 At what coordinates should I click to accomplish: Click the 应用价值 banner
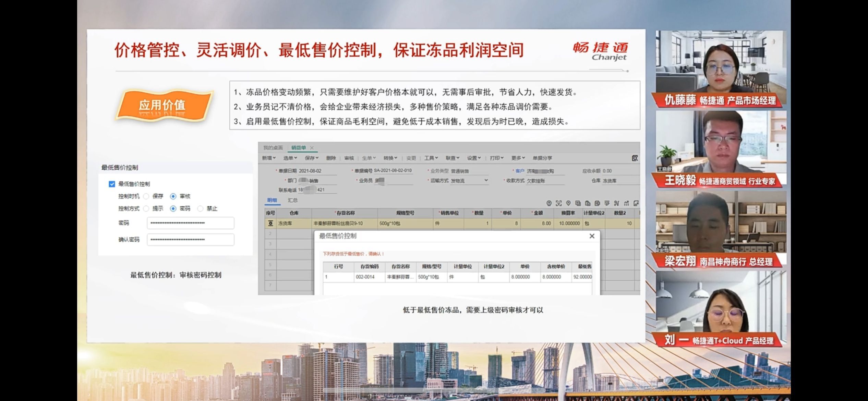[164, 105]
